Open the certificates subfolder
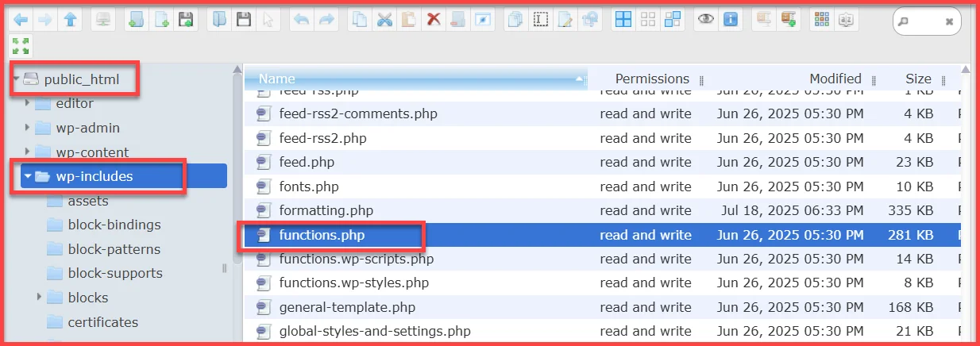This screenshot has height=346, width=980. [103, 322]
